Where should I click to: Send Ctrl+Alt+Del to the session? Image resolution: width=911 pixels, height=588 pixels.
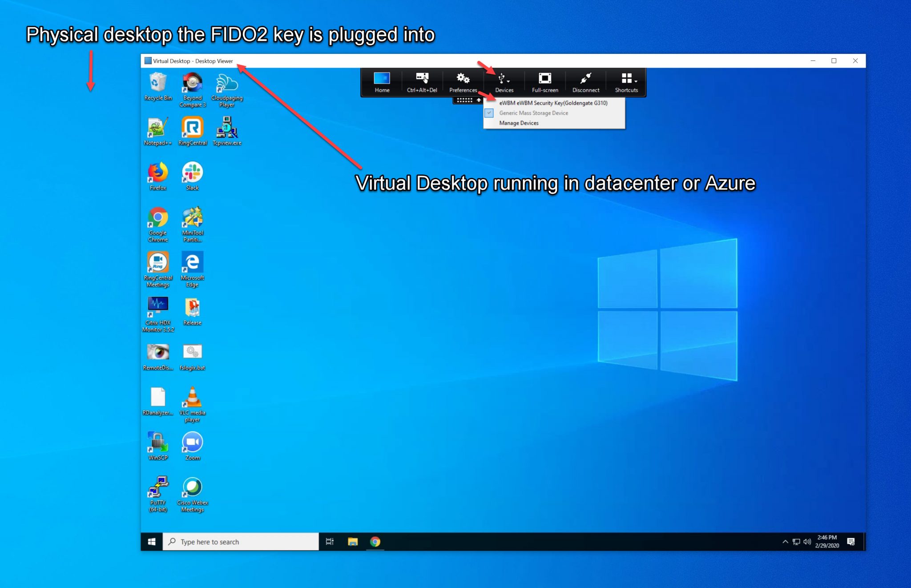[422, 82]
